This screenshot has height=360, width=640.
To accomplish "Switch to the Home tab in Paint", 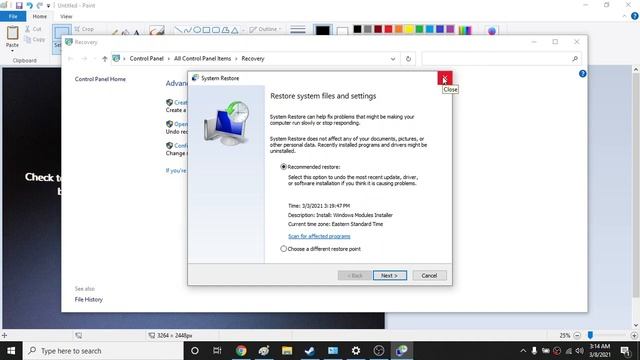I will coord(40,16).
